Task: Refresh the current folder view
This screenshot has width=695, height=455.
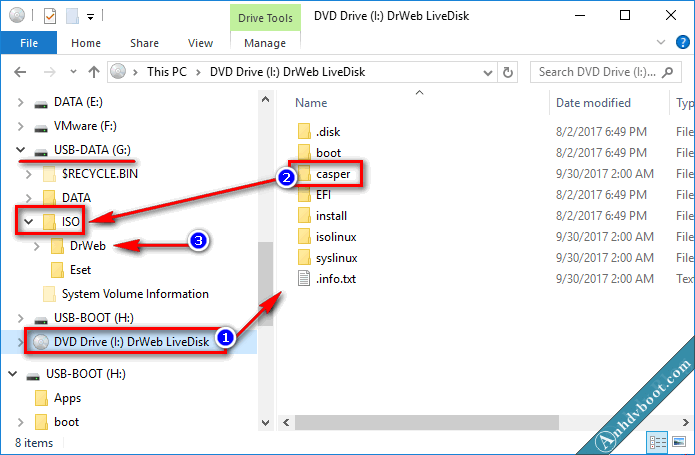Action: click(x=508, y=72)
